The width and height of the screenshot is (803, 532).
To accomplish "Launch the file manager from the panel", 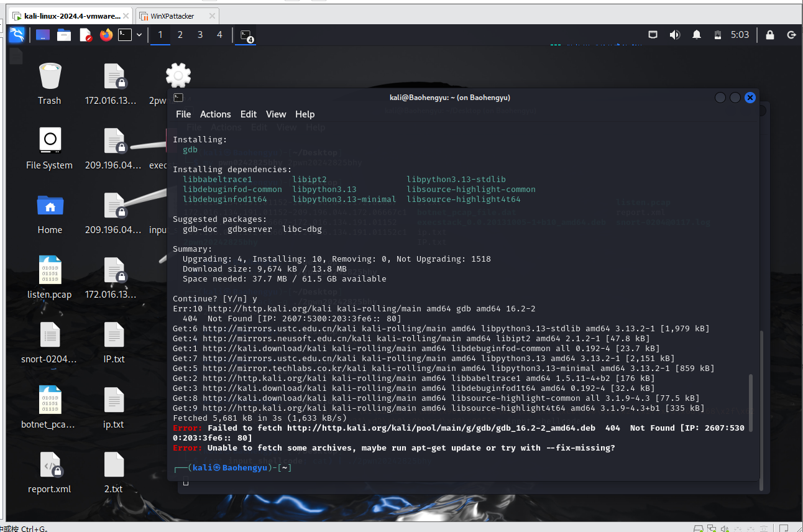I will tap(64, 35).
